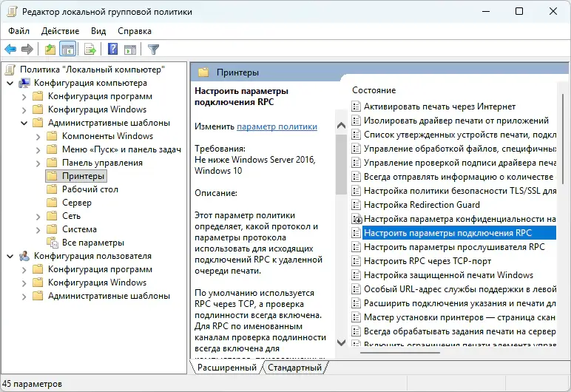Image resolution: width=571 pixels, height=392 pixels.
Task: Select 'Все параметры' in the tree
Action: pos(93,243)
